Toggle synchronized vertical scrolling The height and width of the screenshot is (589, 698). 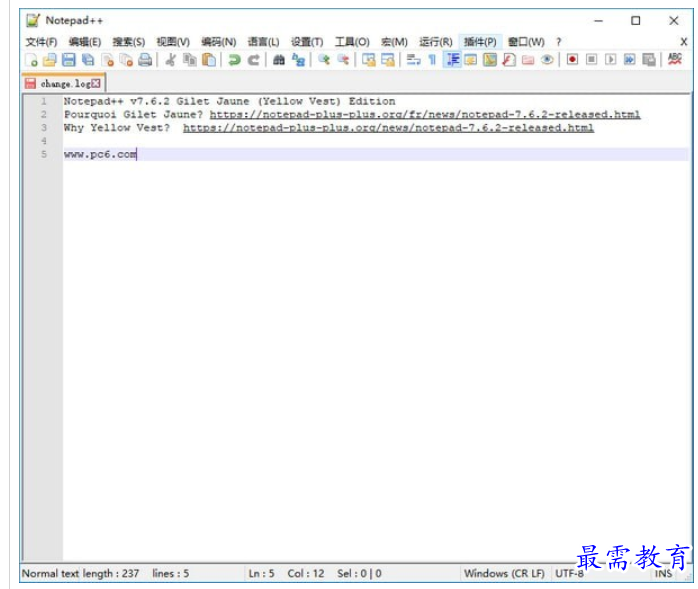[369, 60]
